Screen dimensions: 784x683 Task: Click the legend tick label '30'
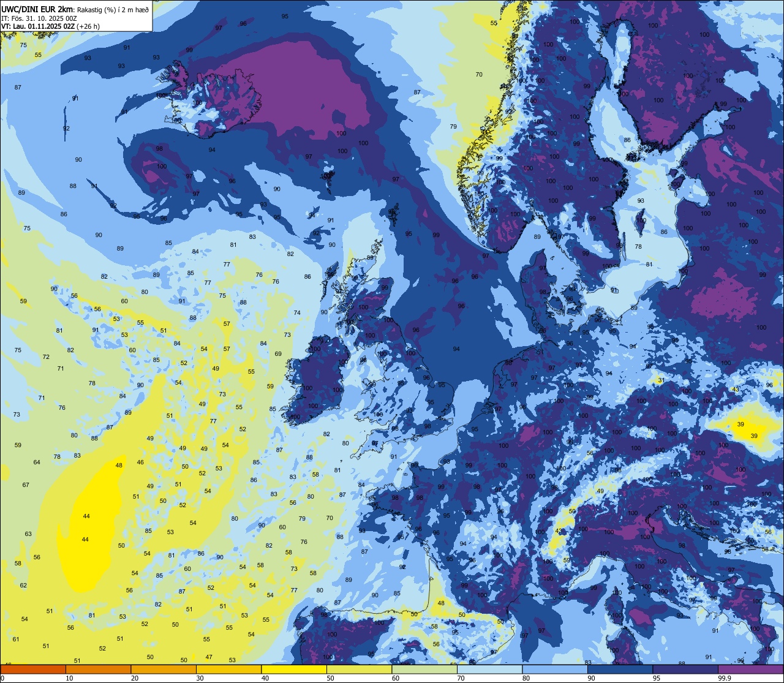200,678
